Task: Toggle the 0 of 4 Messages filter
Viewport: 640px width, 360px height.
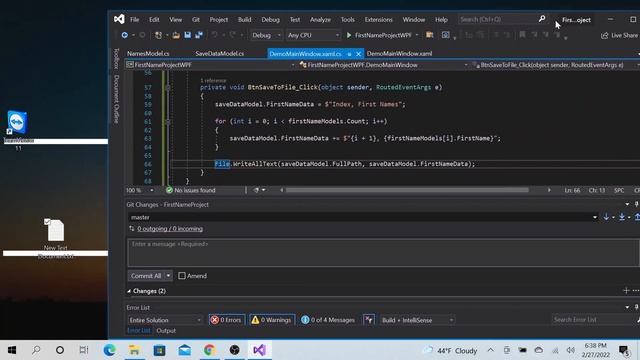Action: point(328,320)
